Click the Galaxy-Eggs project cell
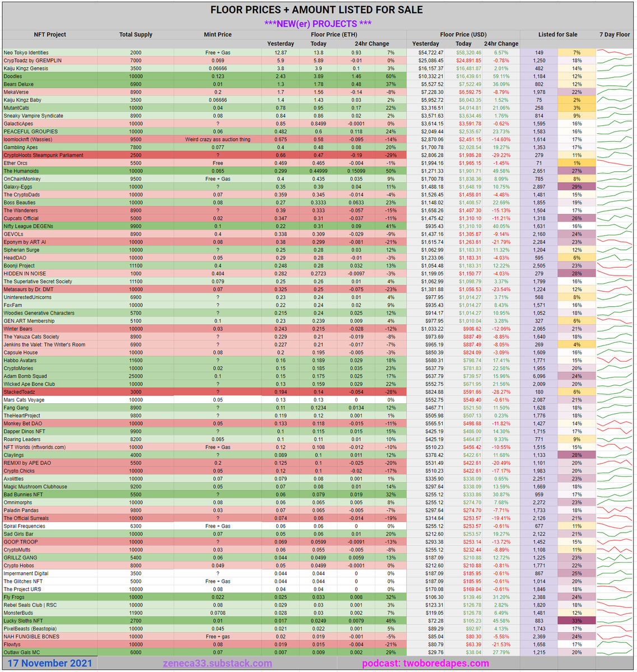 point(50,187)
